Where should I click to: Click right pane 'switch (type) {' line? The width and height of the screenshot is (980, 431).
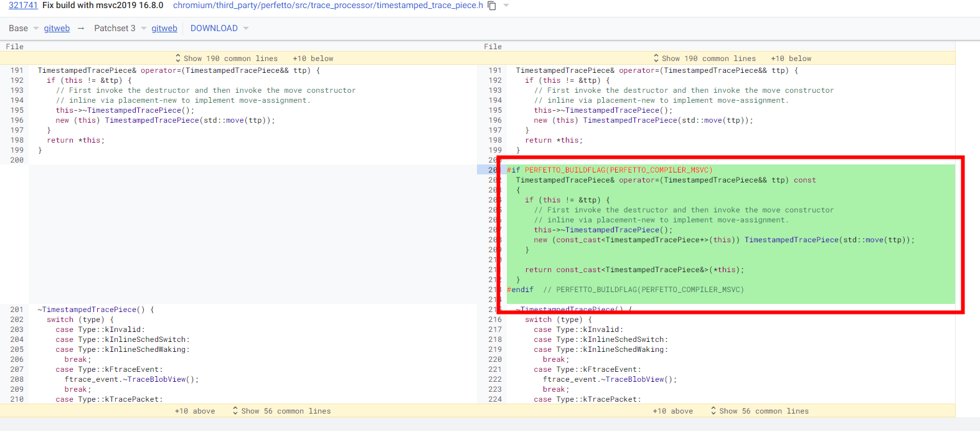[558, 320]
